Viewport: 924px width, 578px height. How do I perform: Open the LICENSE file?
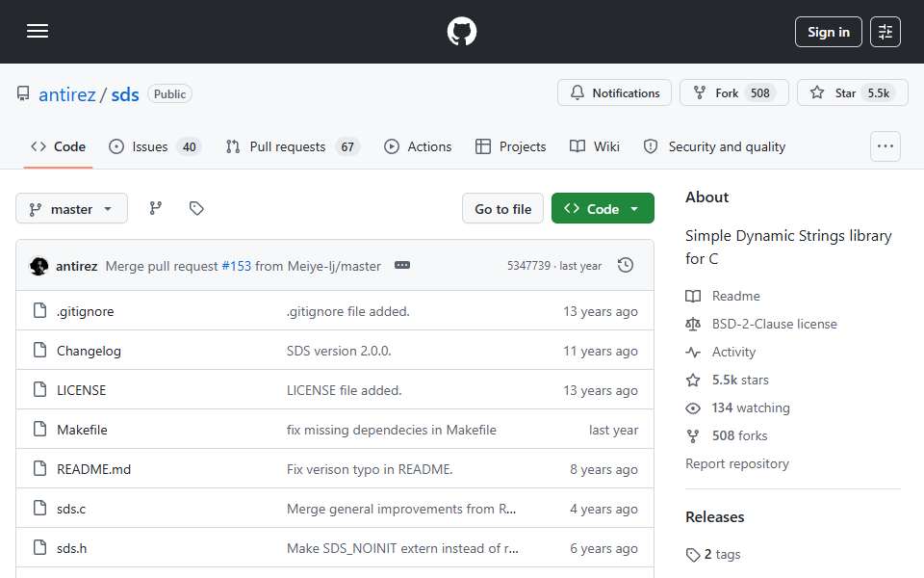tap(81, 390)
